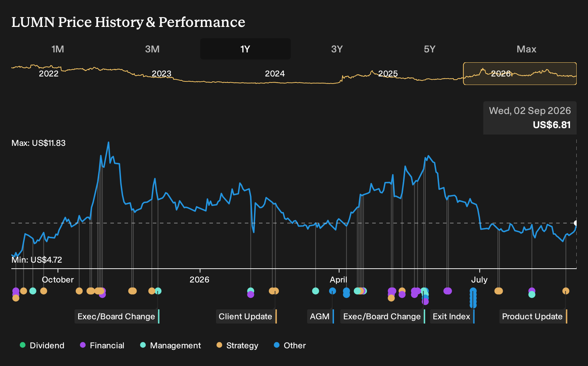Screen dimensions: 588x366
Task: Switch to the 5Y time range
Action: 430,49
